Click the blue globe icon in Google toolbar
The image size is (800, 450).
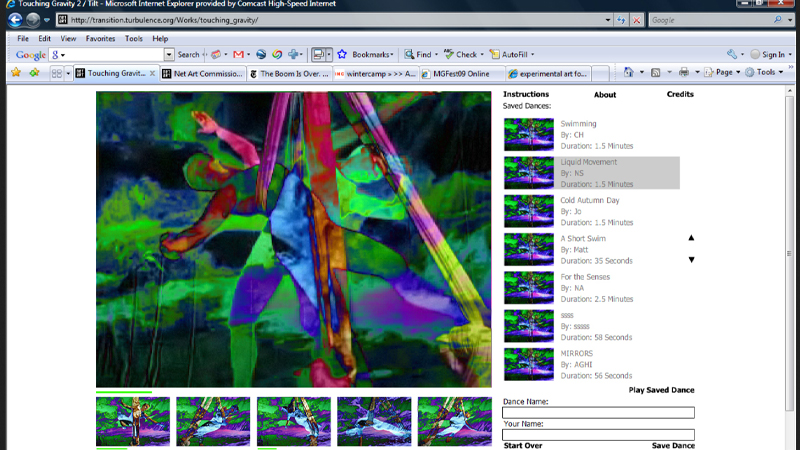click(261, 54)
